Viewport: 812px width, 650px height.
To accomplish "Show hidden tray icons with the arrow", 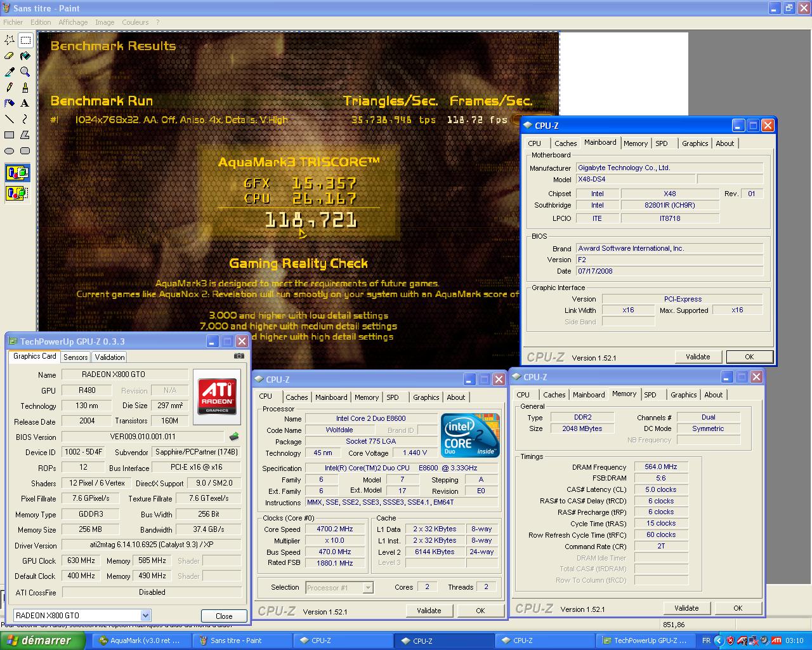I will tap(719, 640).
